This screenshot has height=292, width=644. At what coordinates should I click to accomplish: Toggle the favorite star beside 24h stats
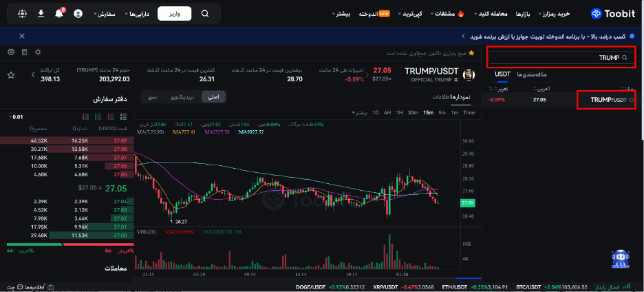10,74
